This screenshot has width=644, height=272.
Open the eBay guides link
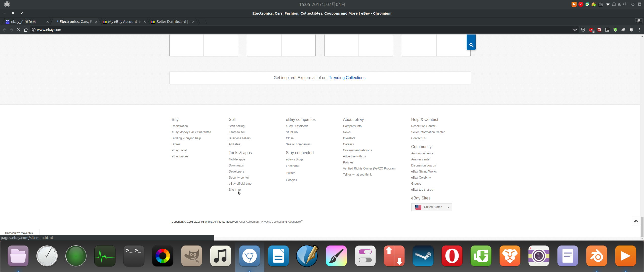point(180,156)
